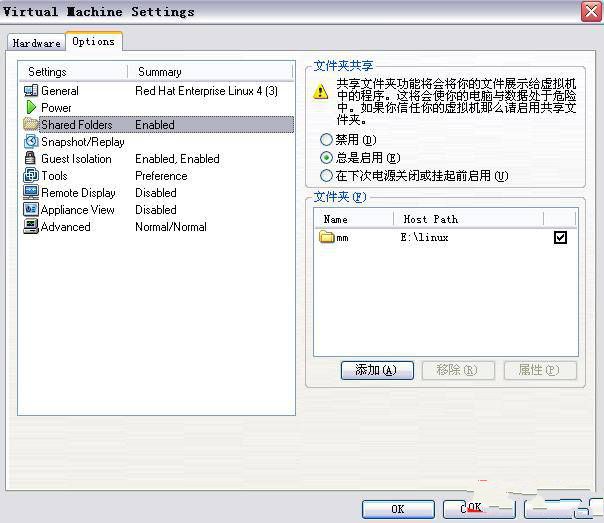Select the Guest Isolation row label
604x523 pixels.
pos(76,159)
